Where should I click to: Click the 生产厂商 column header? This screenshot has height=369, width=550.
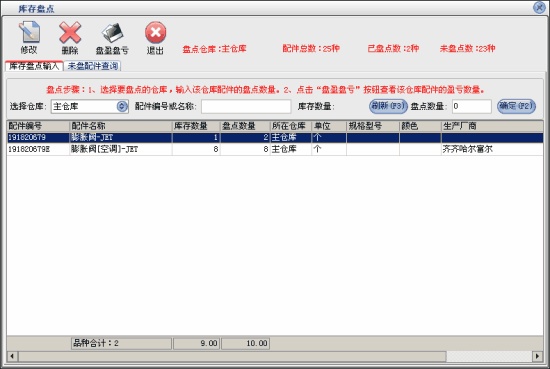(x=492, y=126)
